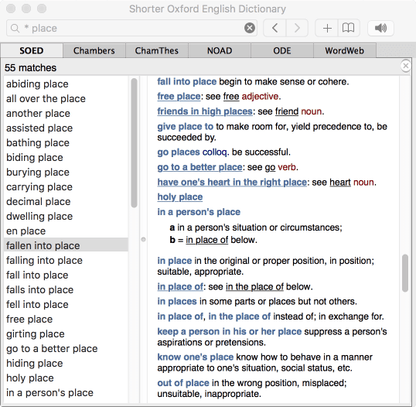416x407 pixels.
Task: Play pronunciation with the speaker icon
Action: coord(381,28)
